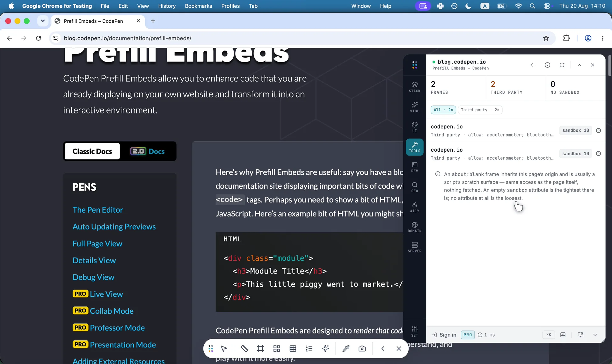The width and height of the screenshot is (612, 364).
Task: Open the Bookmarks menu in menu bar
Action: (x=198, y=6)
